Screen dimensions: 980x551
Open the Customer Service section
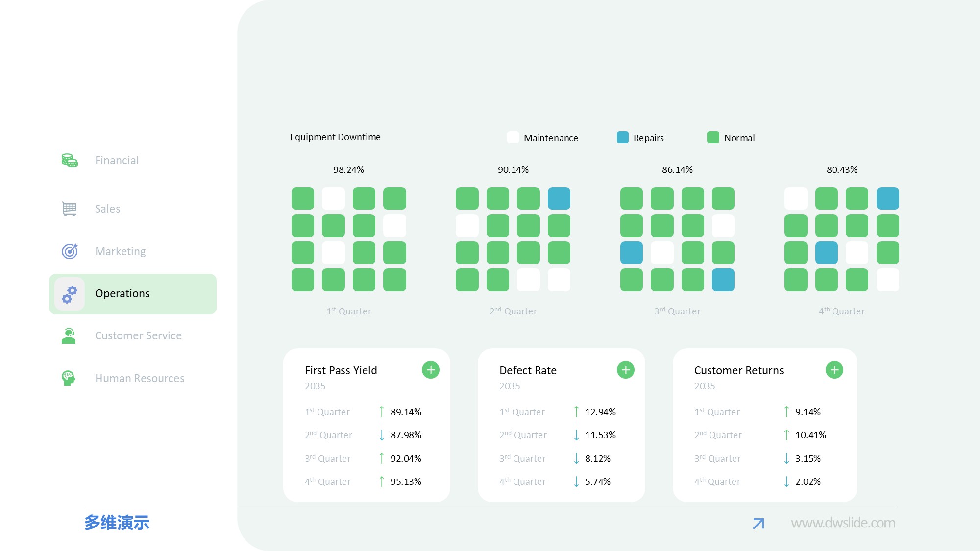pyautogui.click(x=138, y=336)
